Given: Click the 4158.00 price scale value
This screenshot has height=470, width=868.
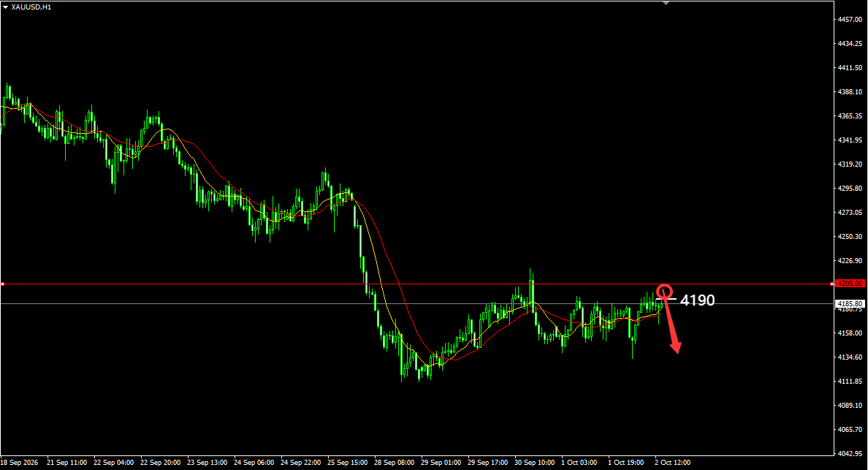Looking at the screenshot, I should [850, 333].
